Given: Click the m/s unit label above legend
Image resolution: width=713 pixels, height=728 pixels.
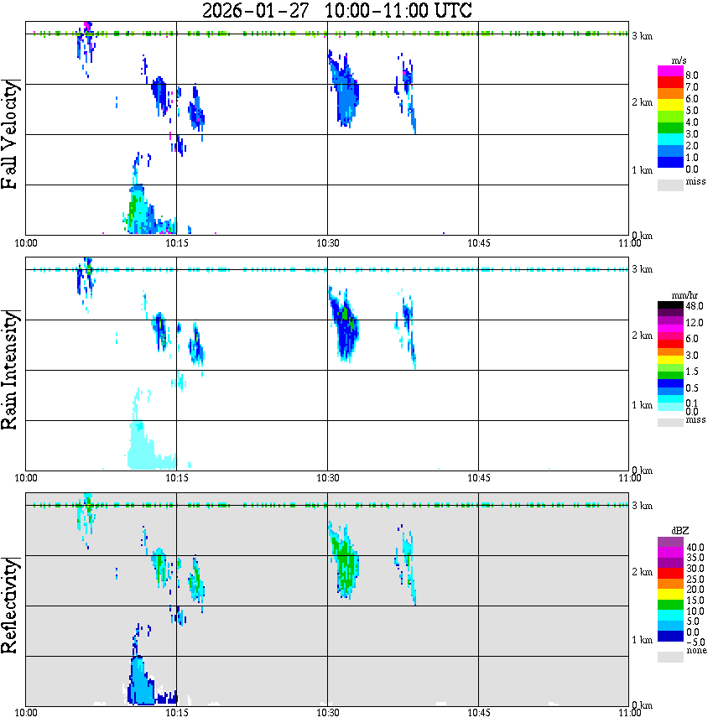Looking at the screenshot, I should 679,61.
